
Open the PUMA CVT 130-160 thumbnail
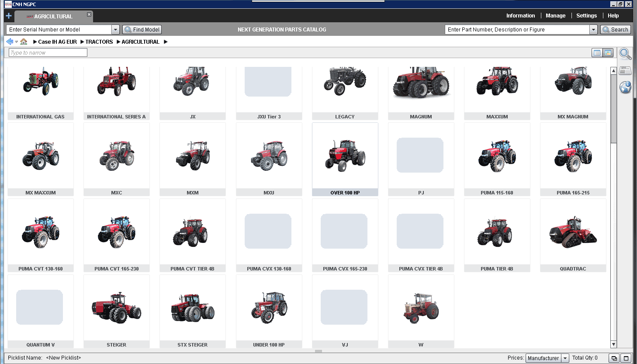click(x=41, y=236)
